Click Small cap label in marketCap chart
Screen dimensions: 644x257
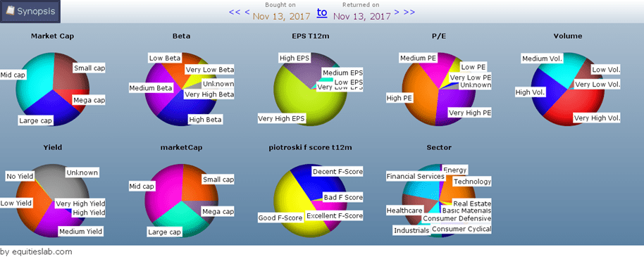point(218,180)
